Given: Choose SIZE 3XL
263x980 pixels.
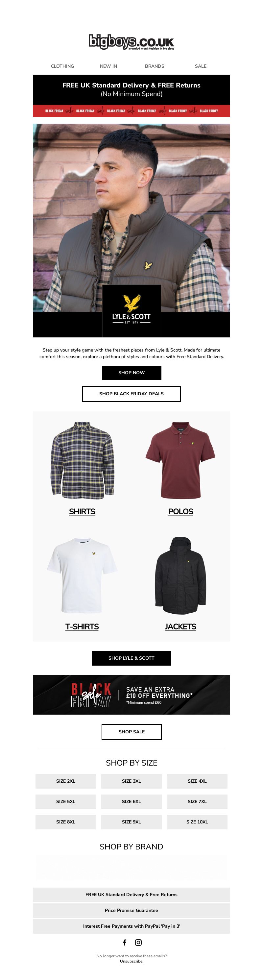Looking at the screenshot, I should pyautogui.click(x=131, y=781).
